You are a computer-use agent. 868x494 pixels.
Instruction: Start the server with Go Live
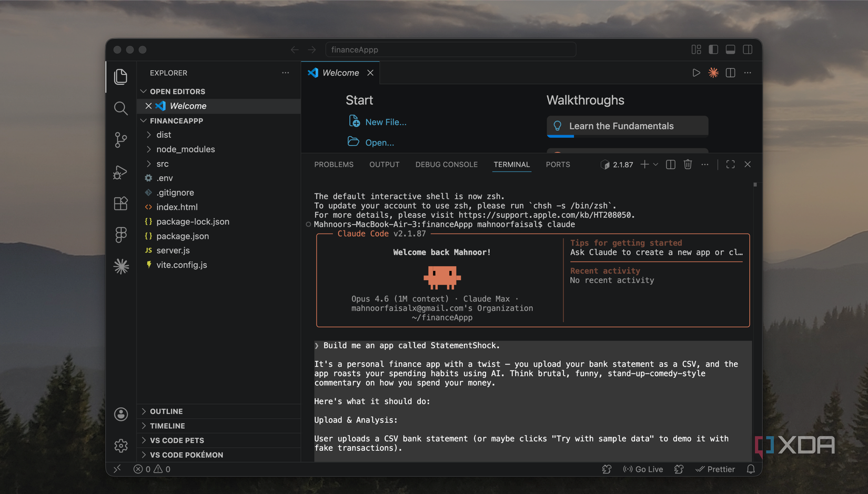point(643,469)
